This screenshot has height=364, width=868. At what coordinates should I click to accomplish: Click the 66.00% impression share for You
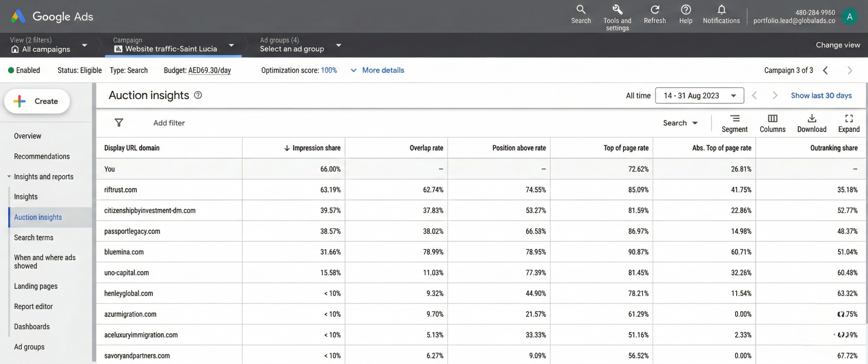click(330, 169)
